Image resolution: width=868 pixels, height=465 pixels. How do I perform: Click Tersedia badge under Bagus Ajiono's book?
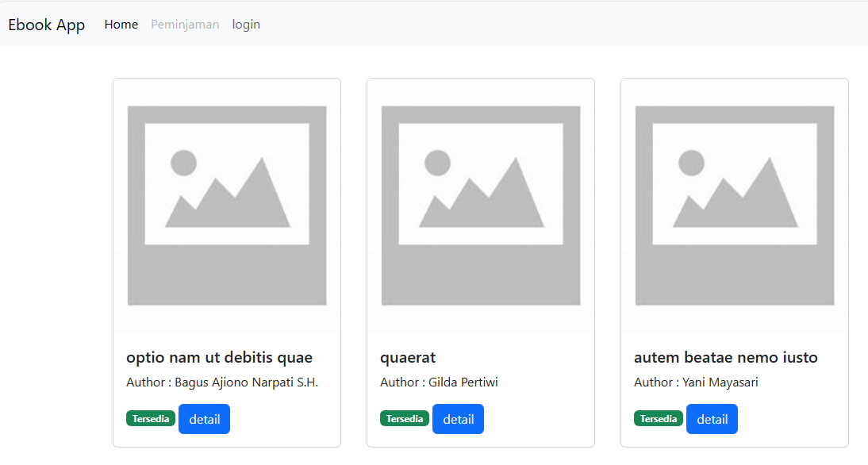(151, 419)
